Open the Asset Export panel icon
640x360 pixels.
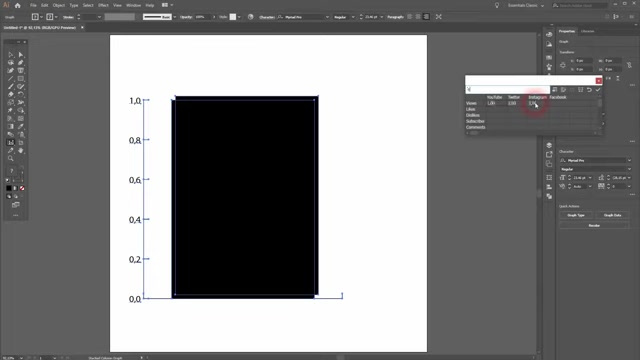point(549,155)
